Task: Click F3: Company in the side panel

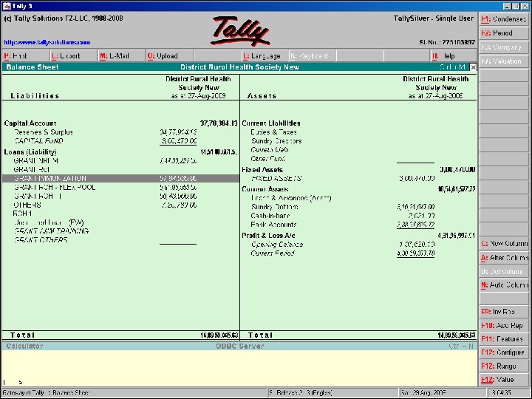Action: click(x=504, y=47)
